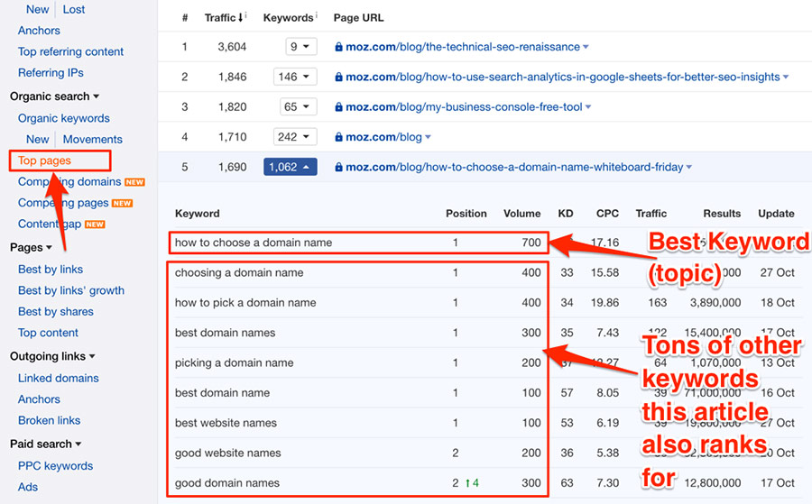
Task: Click the lock icon beside the my-business-console-free-tool URL
Action: [338, 107]
